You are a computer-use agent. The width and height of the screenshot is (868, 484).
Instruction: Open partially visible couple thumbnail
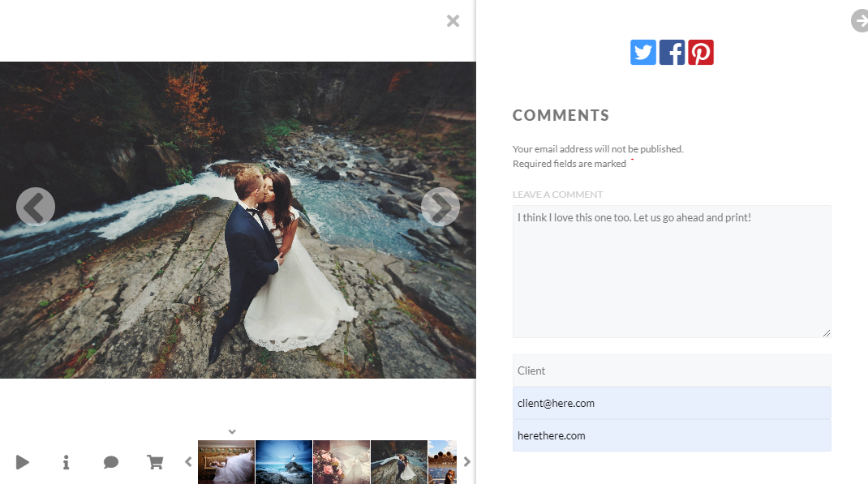pyautogui.click(x=442, y=462)
